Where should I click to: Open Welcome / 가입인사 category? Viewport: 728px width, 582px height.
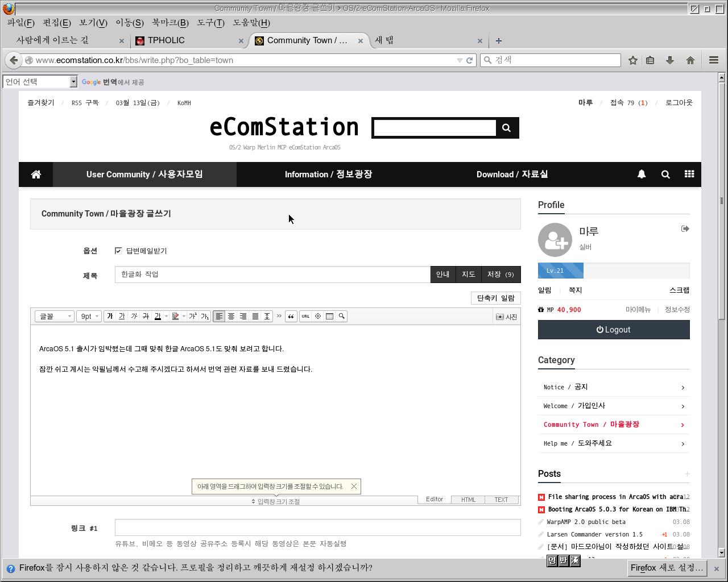pyautogui.click(x=614, y=406)
